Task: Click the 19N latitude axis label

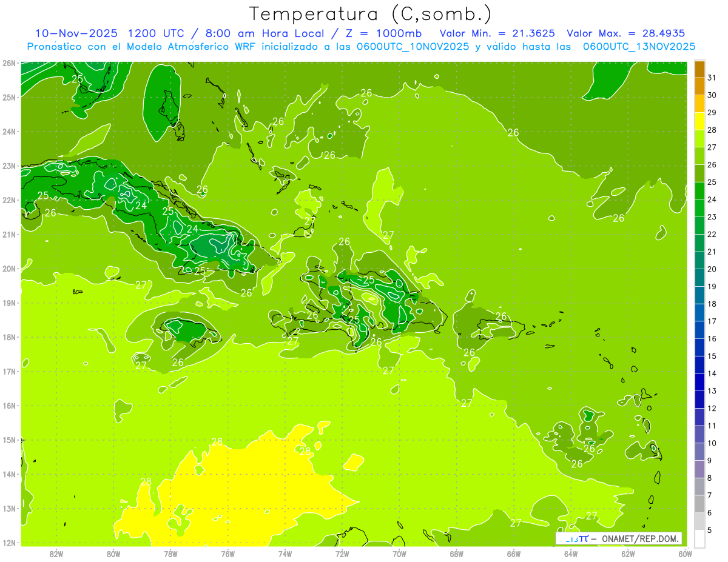Action: pyautogui.click(x=8, y=303)
